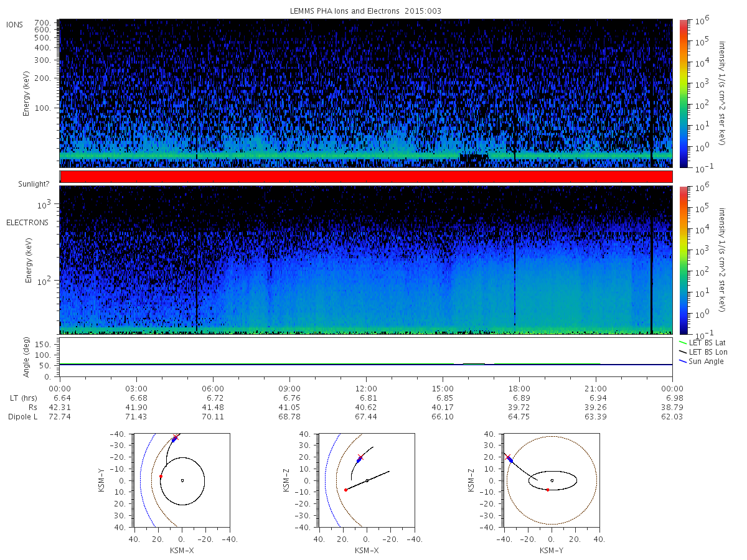Click the ELECTRONS panel label
Viewport: 747px width, 560px height.
pos(27,222)
